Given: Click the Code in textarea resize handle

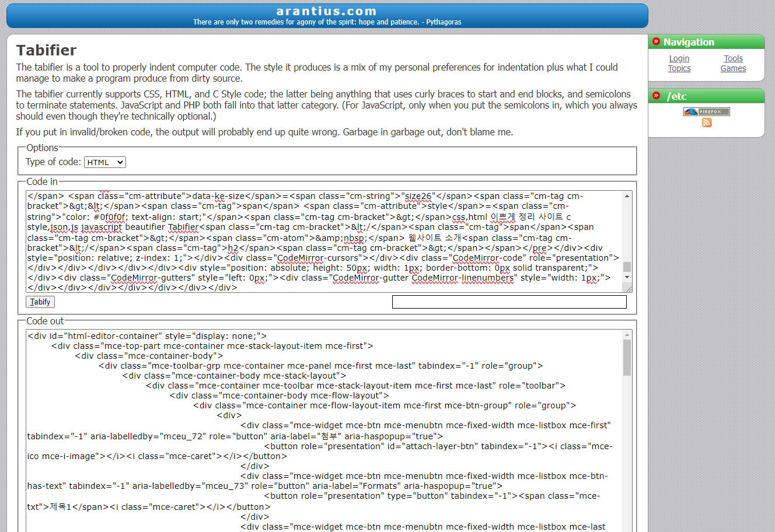Looking at the screenshot, I should point(628,288).
